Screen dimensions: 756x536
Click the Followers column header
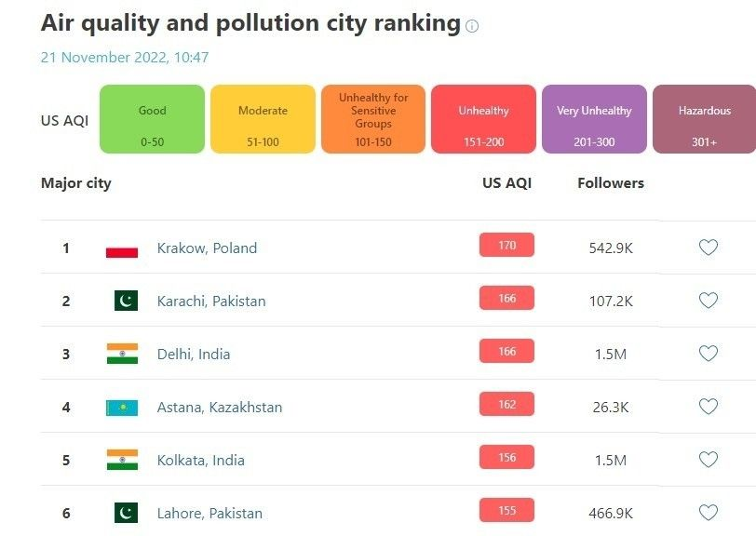click(x=611, y=183)
